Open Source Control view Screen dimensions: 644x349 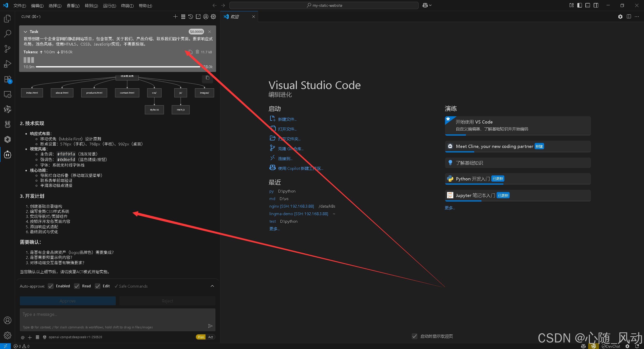click(x=8, y=49)
